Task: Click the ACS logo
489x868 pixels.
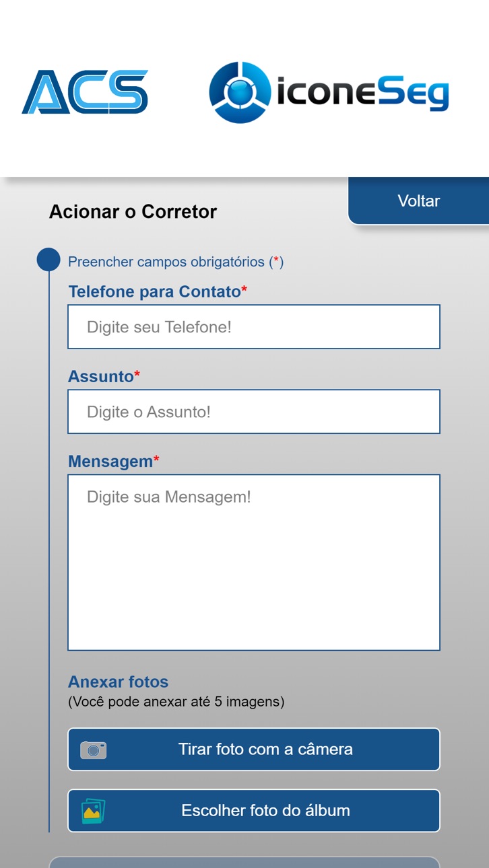Action: click(x=85, y=92)
